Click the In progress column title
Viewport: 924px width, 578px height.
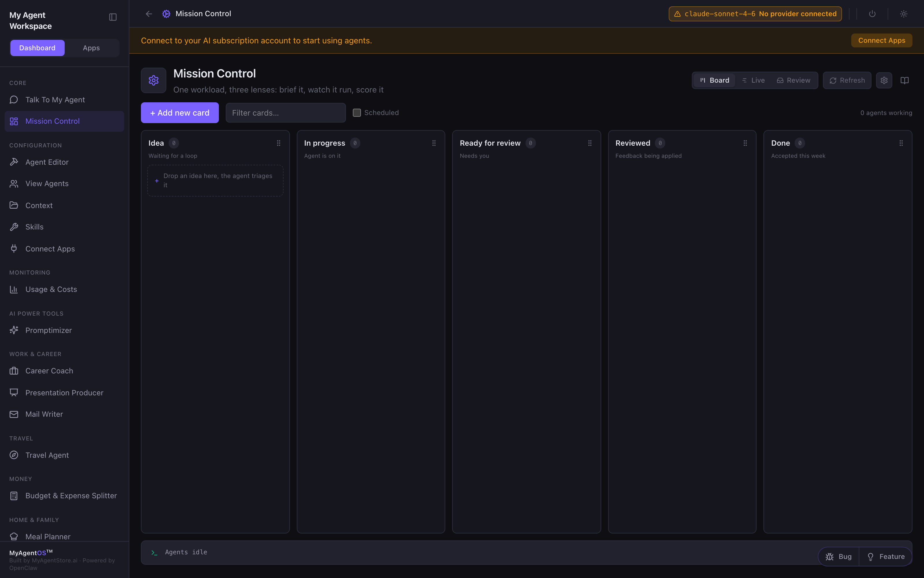coord(325,143)
